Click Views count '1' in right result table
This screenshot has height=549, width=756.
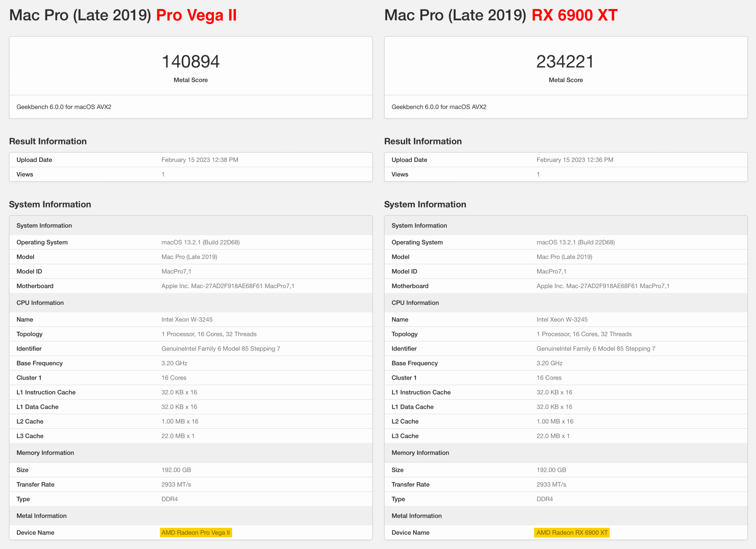[538, 175]
